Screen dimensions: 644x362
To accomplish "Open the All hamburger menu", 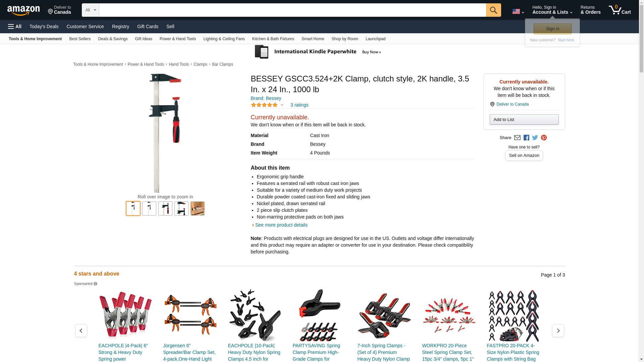I will coord(15,26).
